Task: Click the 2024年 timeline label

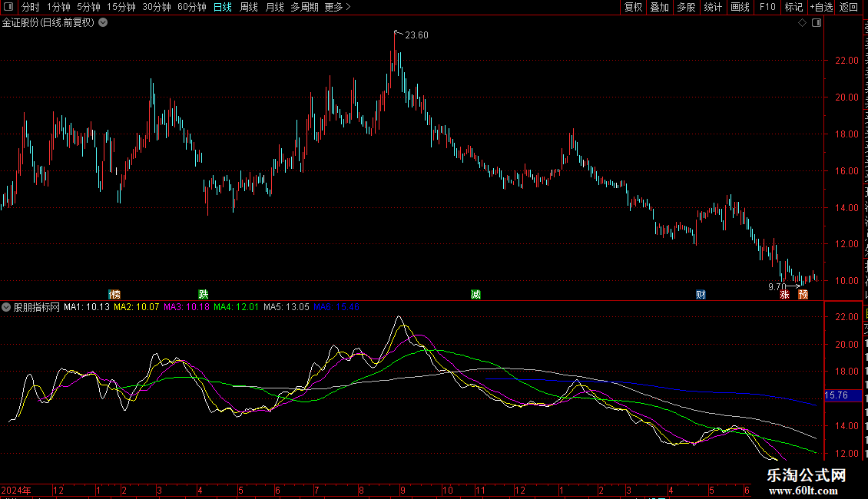Action: tap(16, 491)
